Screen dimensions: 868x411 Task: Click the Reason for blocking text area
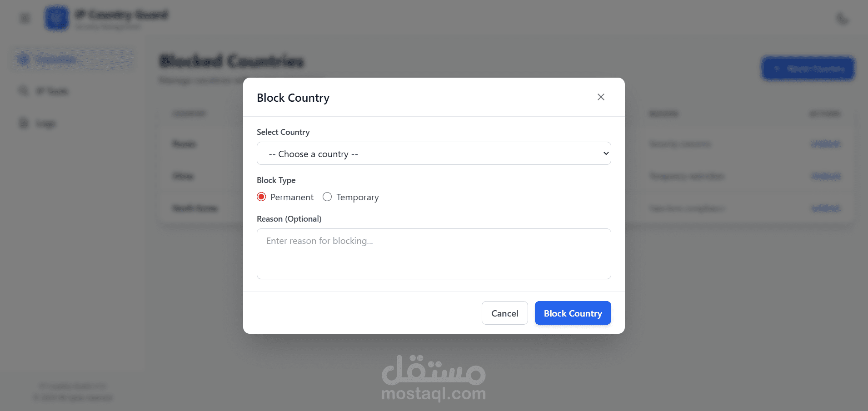tap(434, 253)
